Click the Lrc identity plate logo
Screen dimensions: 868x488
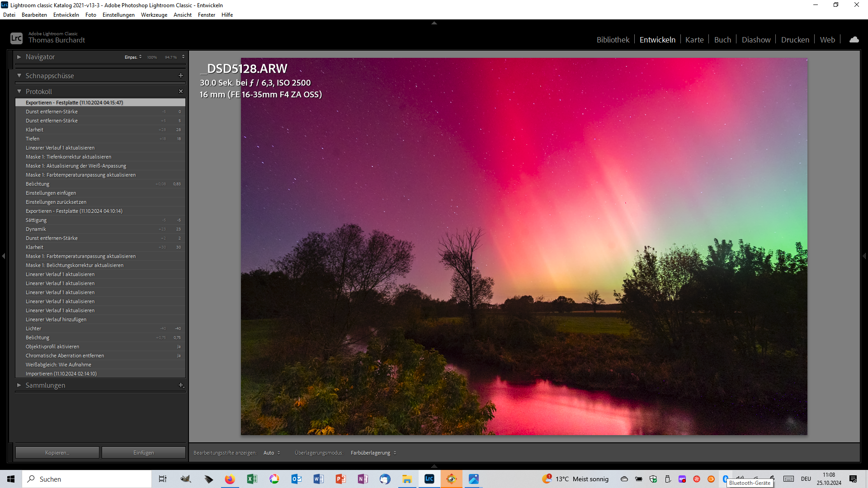point(16,38)
